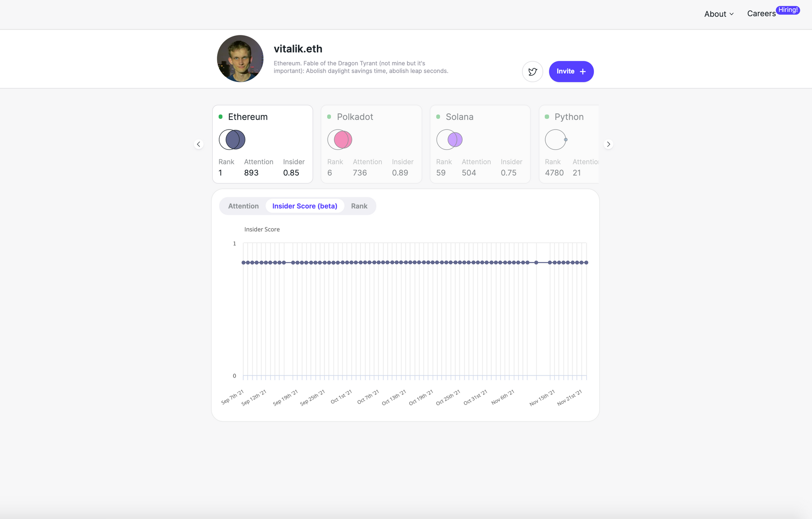Click the Solana purple Venn diagram icon
This screenshot has height=519, width=812.
[449, 140]
